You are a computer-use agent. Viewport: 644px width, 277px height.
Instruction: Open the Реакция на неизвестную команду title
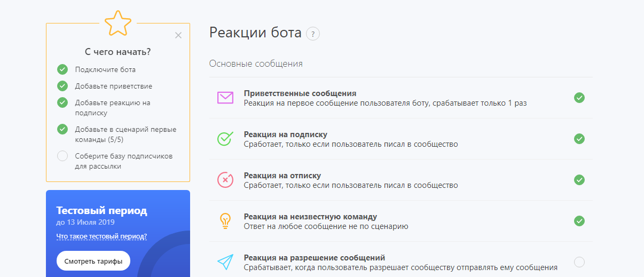point(310,217)
